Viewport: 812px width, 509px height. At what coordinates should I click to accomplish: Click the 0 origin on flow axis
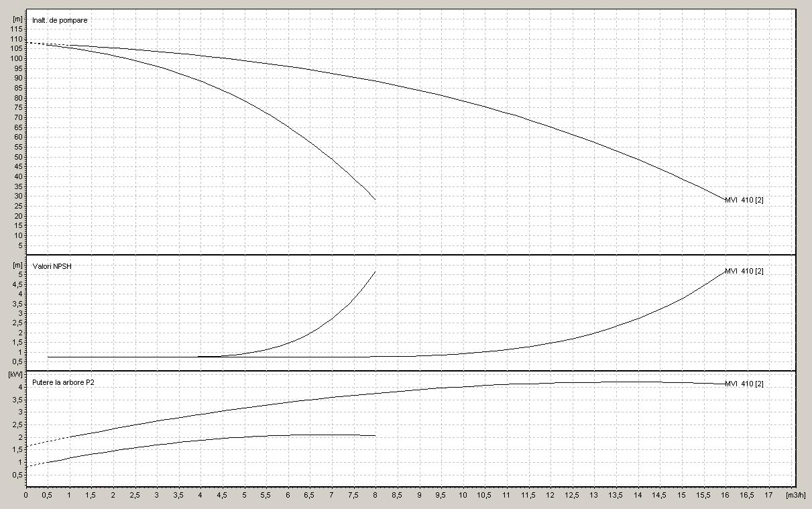(x=26, y=495)
